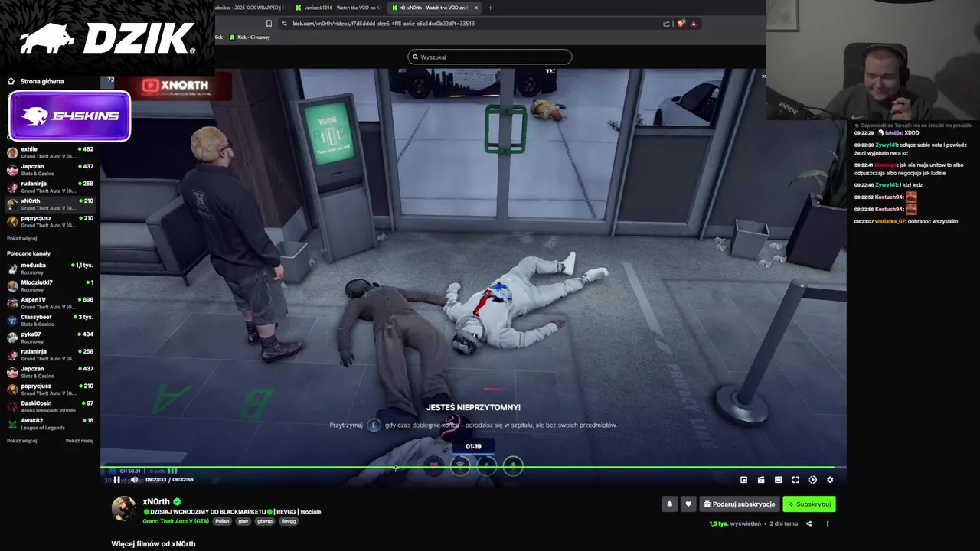980x551 pixels.
Task: Expand first Pokaż więcej under followed channels
Action: click(21, 238)
